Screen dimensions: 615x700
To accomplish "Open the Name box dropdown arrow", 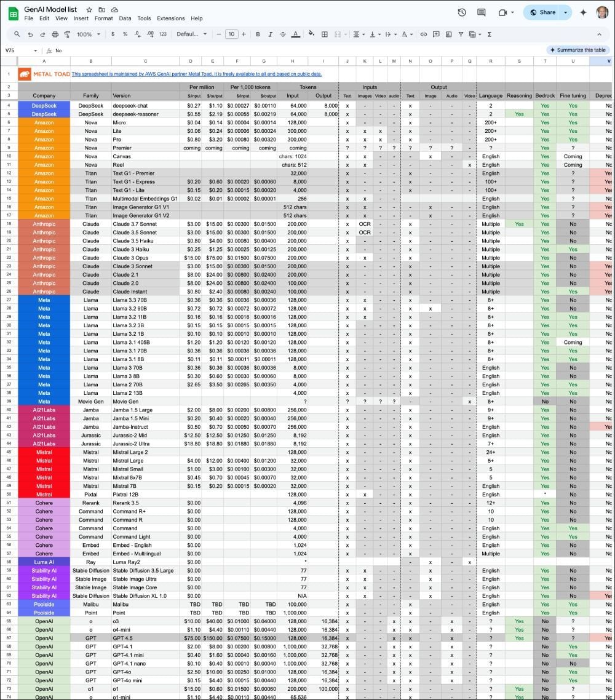I will click(35, 50).
